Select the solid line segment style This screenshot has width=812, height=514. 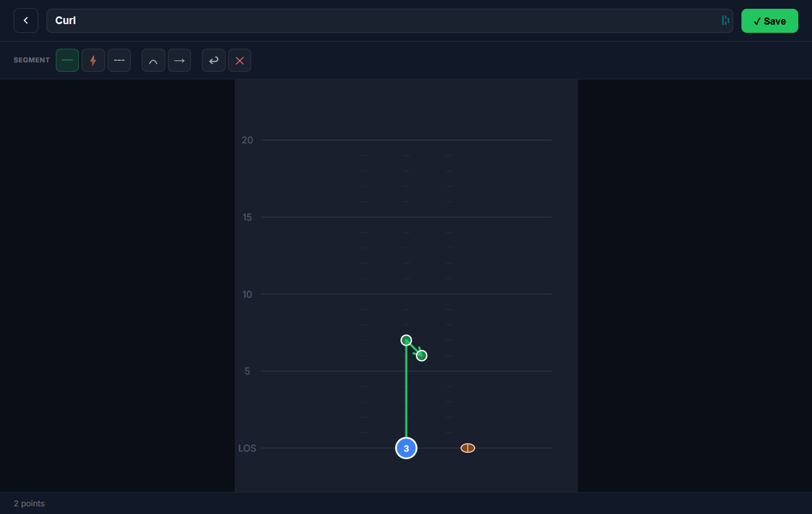pyautogui.click(x=67, y=60)
